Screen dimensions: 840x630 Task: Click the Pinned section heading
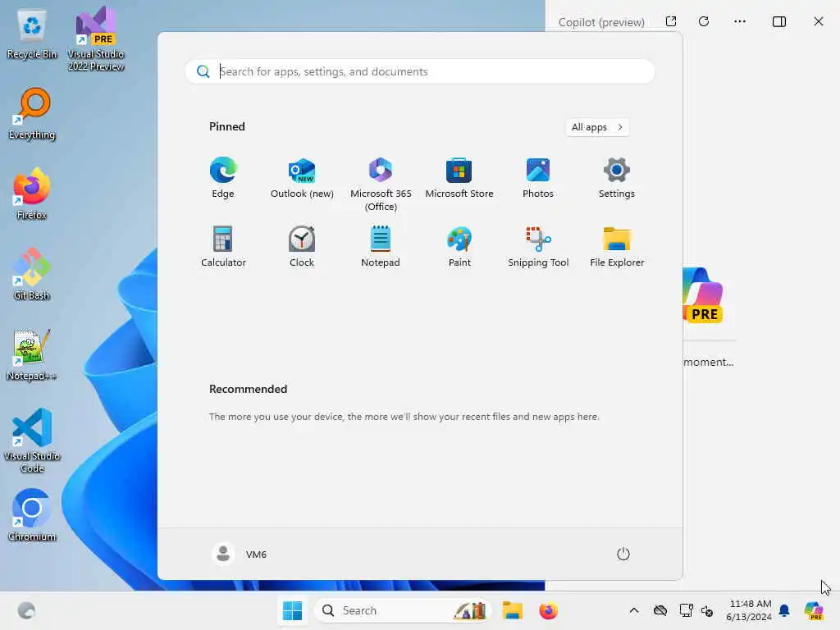coord(227,126)
